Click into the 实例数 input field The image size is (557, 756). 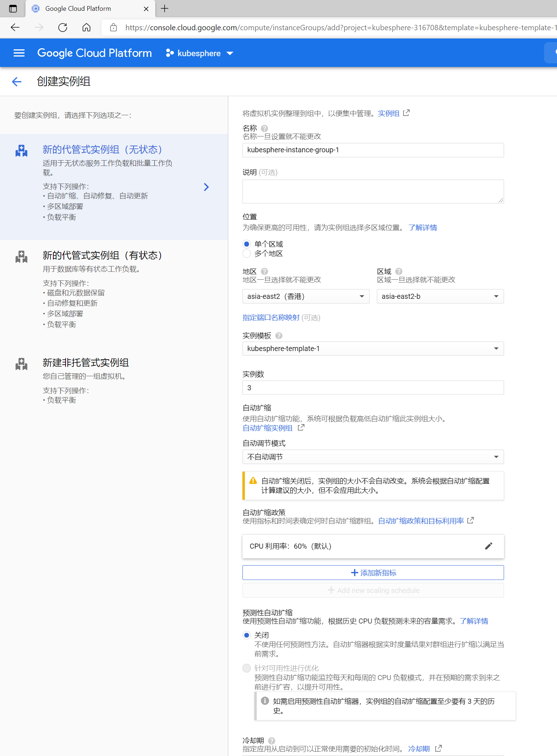(373, 388)
